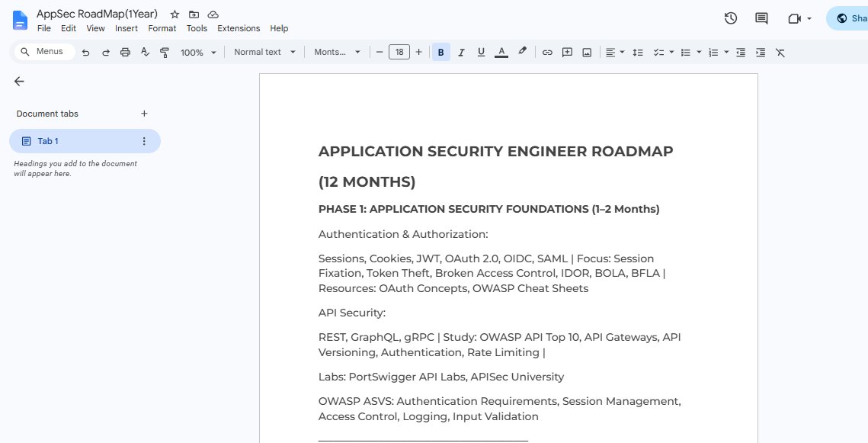Select Tab 1 in sidebar
The height and width of the screenshot is (443, 868).
(x=85, y=141)
